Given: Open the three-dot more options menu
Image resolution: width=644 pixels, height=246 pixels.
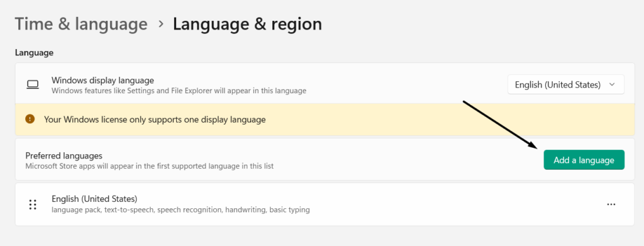Looking at the screenshot, I should (611, 204).
